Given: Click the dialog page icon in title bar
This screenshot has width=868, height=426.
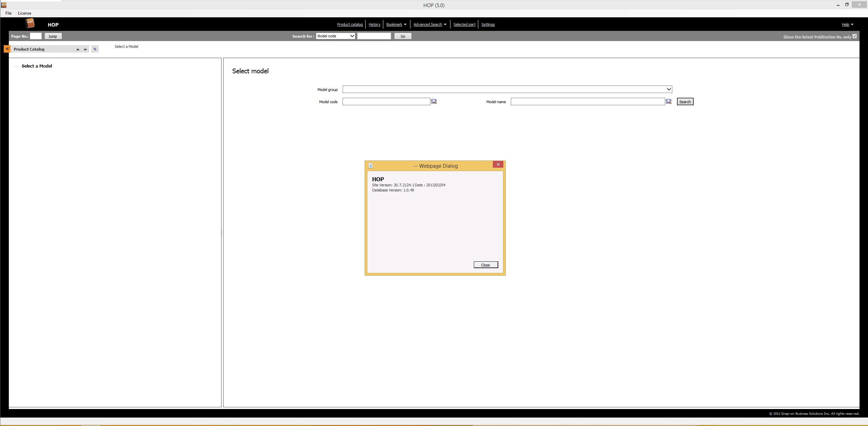Looking at the screenshot, I should [371, 166].
